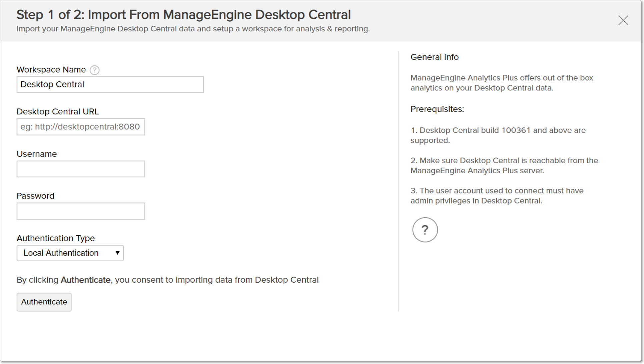The height and width of the screenshot is (364, 644).
Task: Click the 'Step 1 of 2' dialog title
Action: [183, 15]
